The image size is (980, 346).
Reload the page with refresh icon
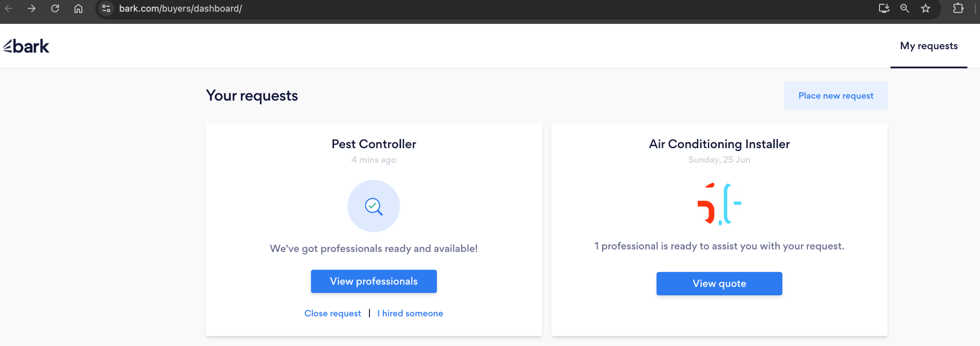pyautogui.click(x=55, y=9)
